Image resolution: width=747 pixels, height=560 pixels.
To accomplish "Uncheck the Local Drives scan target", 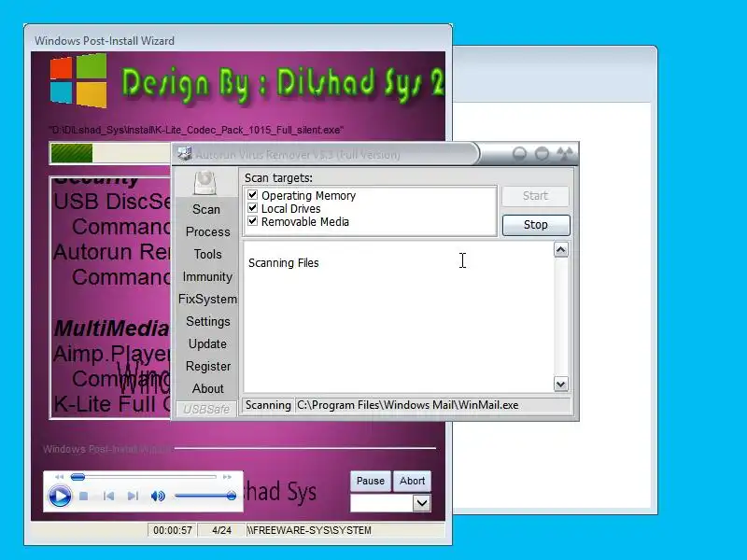I will [x=252, y=208].
